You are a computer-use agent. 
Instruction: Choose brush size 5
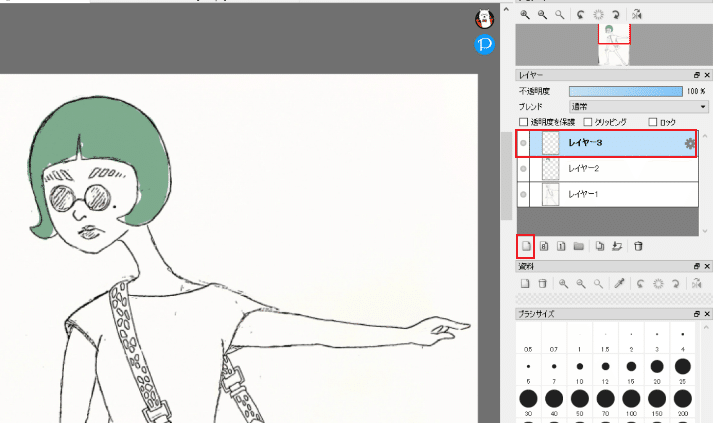point(528,370)
